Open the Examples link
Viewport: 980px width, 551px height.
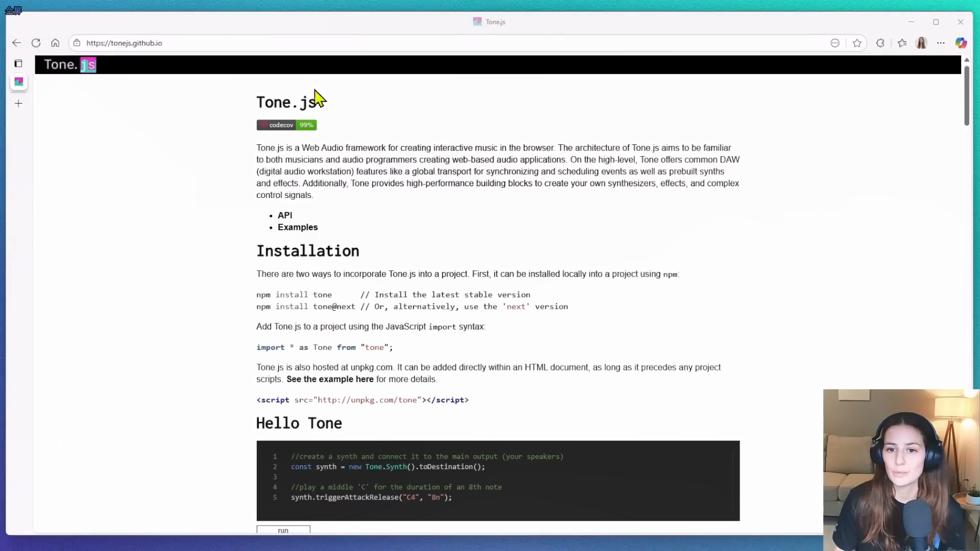(x=298, y=227)
